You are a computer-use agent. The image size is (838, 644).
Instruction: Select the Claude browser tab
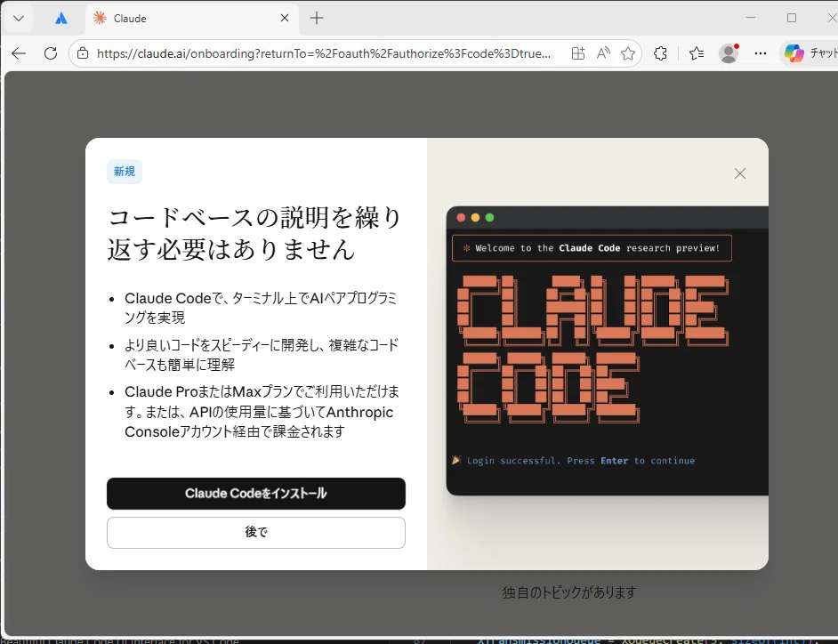192,18
